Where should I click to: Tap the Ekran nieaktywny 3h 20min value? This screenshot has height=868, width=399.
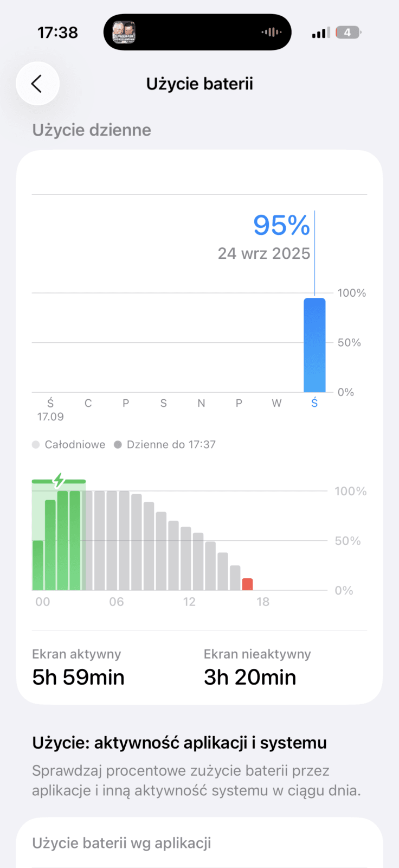[250, 677]
